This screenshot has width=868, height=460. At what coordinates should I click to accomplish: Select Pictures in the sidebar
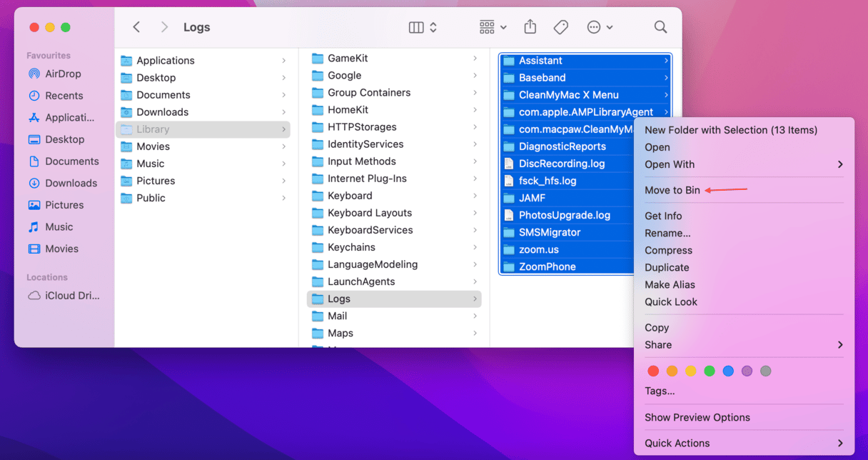(55, 205)
